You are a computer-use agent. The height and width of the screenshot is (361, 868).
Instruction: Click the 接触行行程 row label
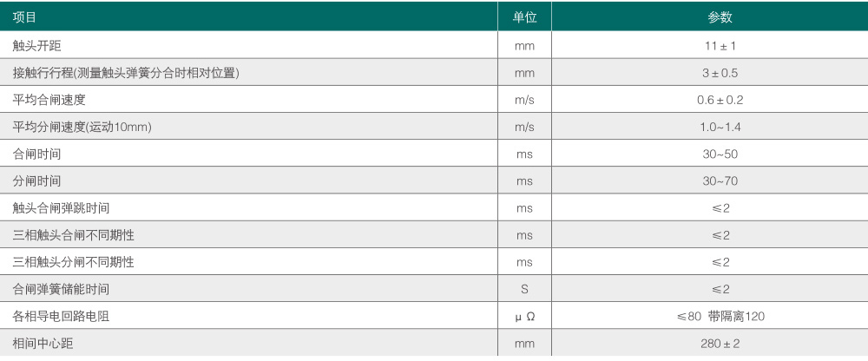click(x=126, y=73)
